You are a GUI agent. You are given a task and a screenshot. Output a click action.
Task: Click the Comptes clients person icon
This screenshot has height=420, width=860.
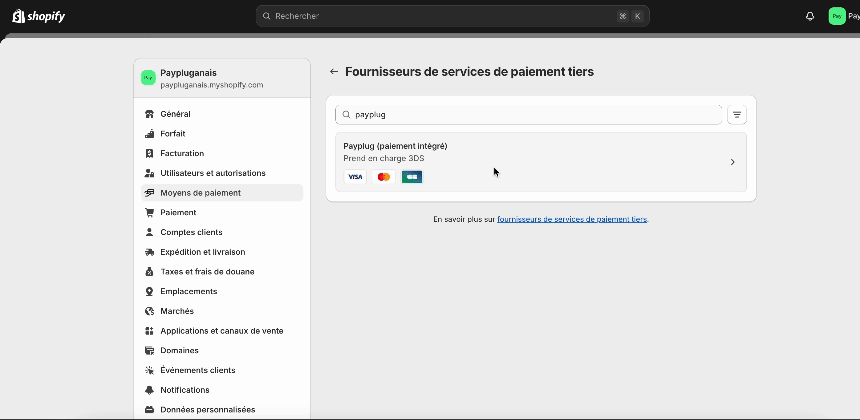click(x=149, y=232)
